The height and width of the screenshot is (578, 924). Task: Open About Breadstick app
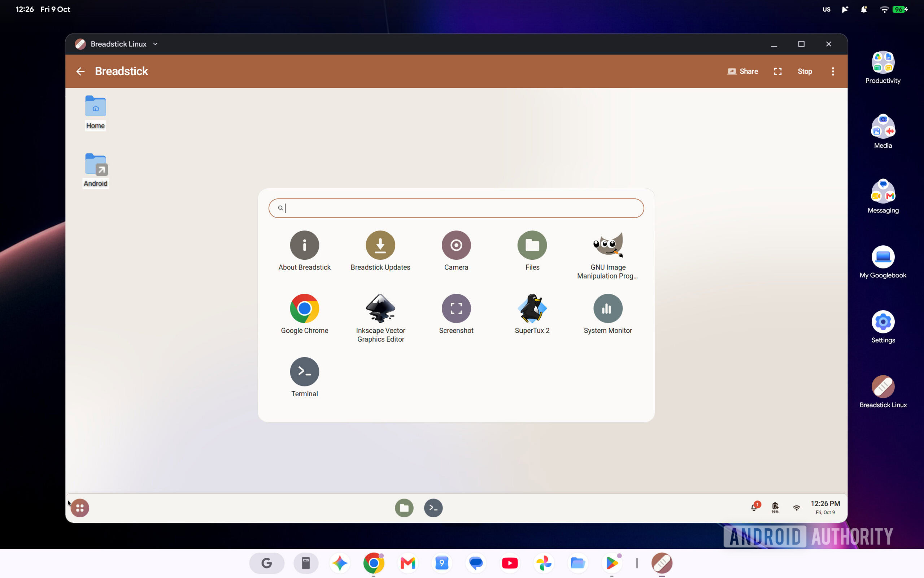[304, 250]
